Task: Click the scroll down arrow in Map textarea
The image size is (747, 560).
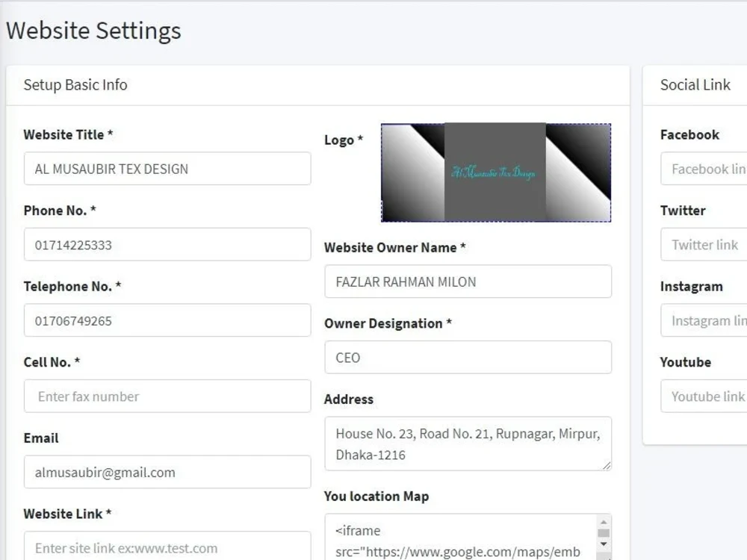Action: click(604, 544)
